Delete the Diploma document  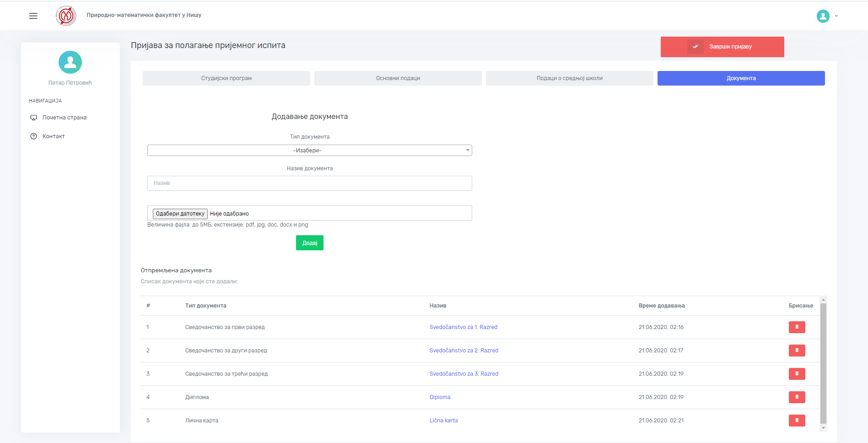797,397
